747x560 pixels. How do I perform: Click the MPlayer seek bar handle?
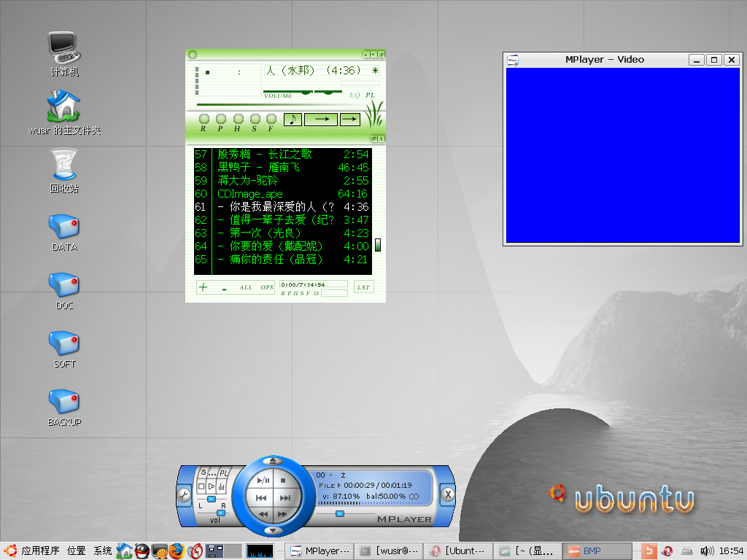[x=340, y=514]
